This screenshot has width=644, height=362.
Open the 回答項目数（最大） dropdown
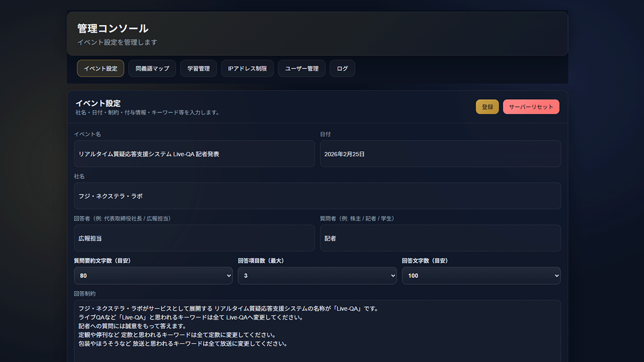click(x=317, y=276)
